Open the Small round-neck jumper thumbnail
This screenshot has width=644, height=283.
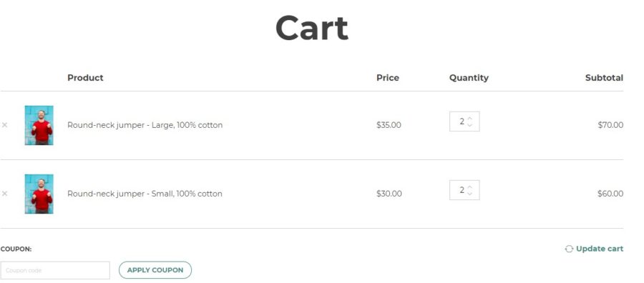click(39, 194)
